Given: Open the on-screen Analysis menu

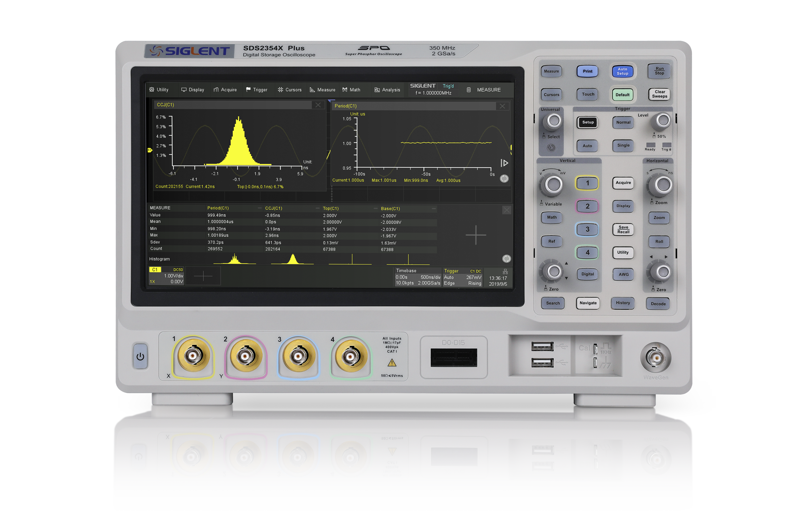Looking at the screenshot, I should click(387, 90).
